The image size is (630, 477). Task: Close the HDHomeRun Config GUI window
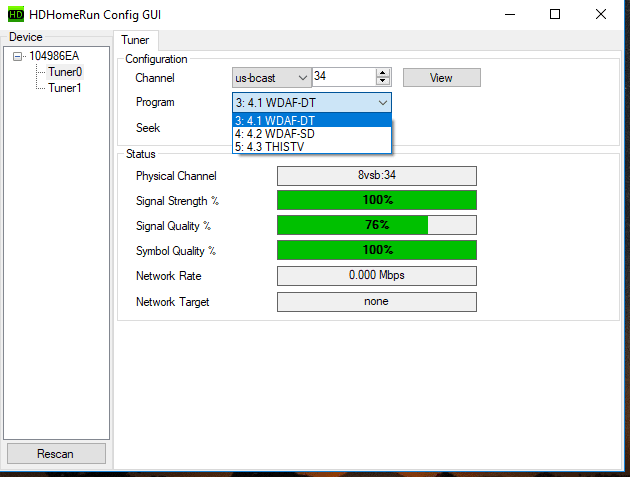click(x=601, y=14)
